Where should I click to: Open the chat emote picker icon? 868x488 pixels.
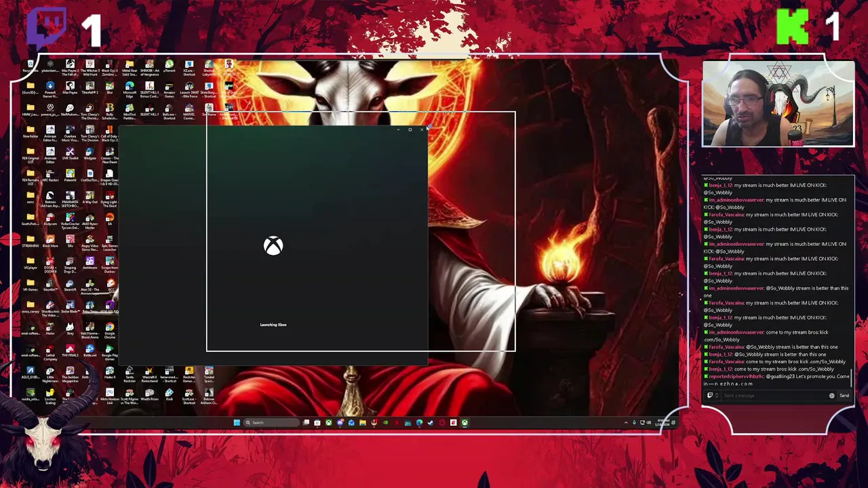[832, 395]
